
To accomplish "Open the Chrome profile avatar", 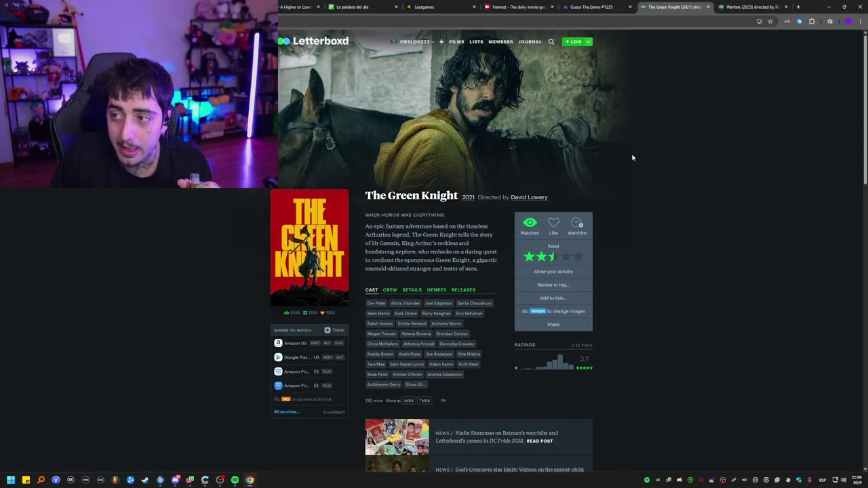I will pyautogui.click(x=848, y=22).
